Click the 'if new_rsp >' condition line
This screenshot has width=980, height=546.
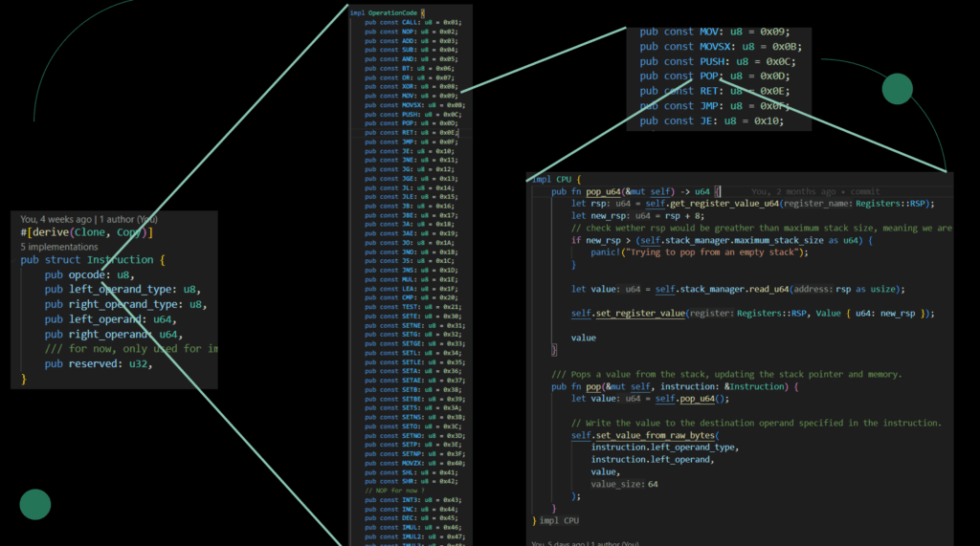coord(722,241)
